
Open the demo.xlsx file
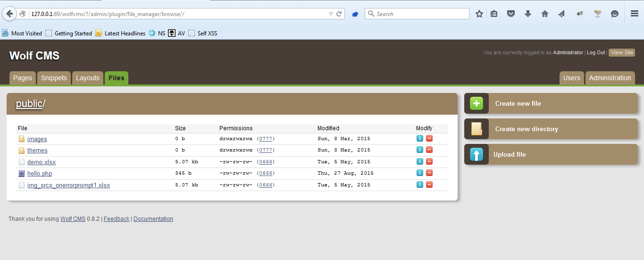[42, 162]
